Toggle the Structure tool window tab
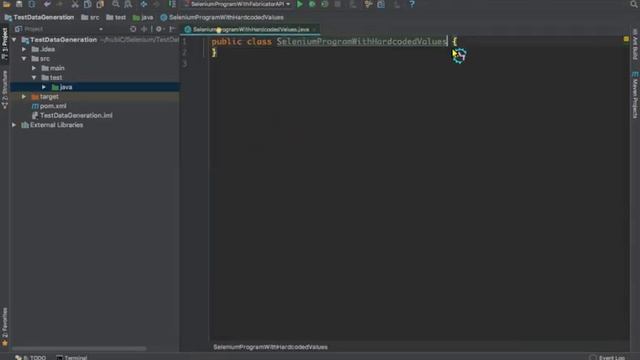The image size is (640, 360). click(x=4, y=89)
